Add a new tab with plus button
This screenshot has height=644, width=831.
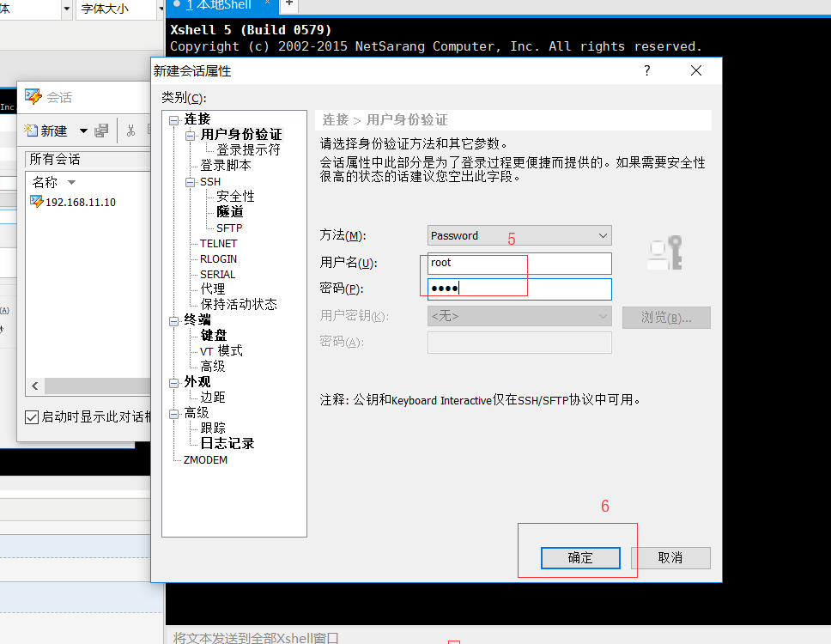289,4
